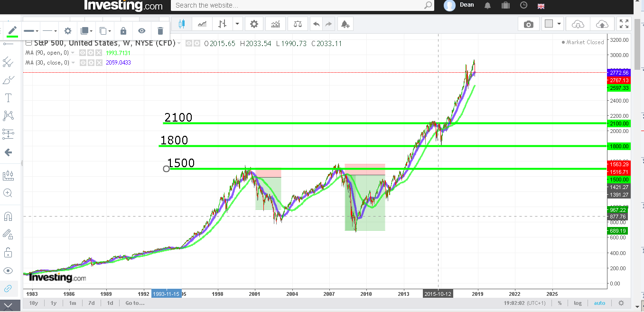The width and height of the screenshot is (644, 312).
Task: Expand MA (30, close, 0) dropdown arrow
Action: pos(73,62)
